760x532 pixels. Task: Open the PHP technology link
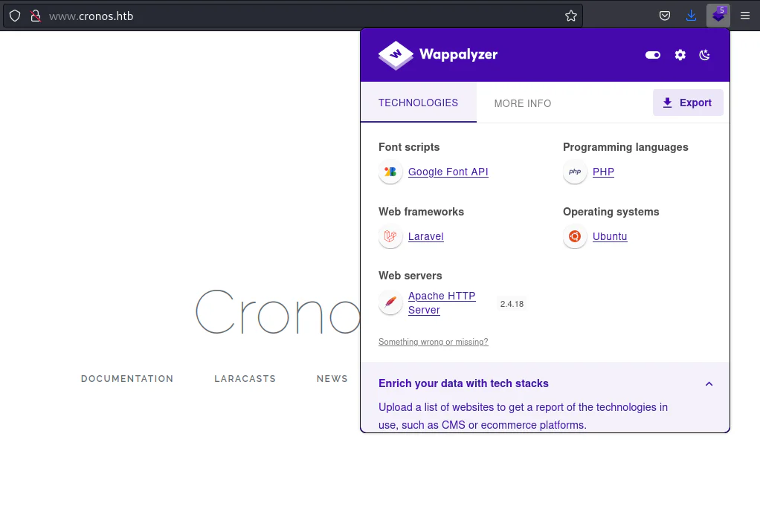tap(603, 172)
